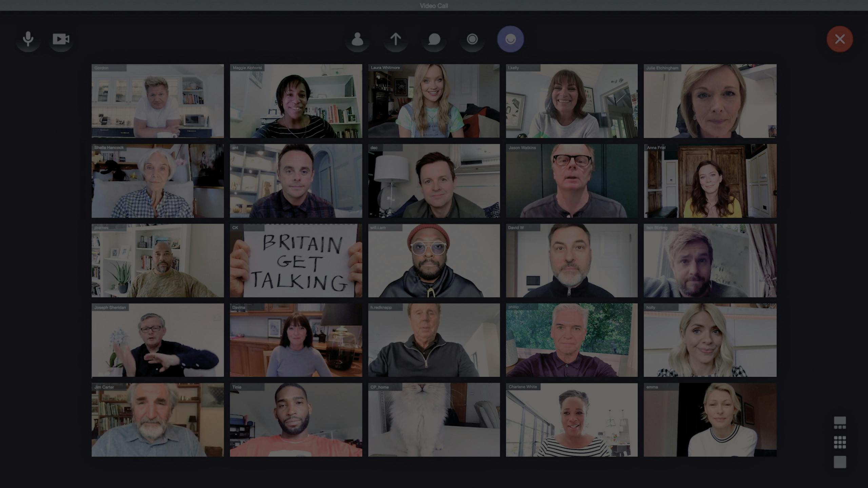End call with the red X button
The width and height of the screenshot is (868, 488).
[x=840, y=39]
